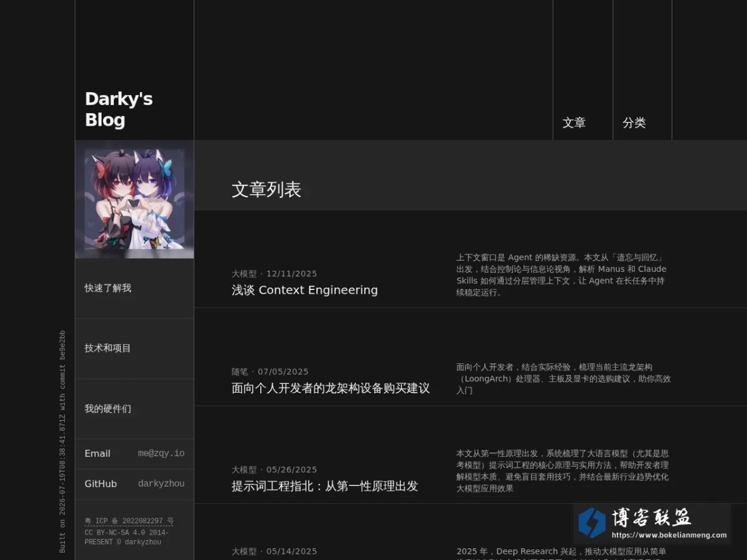Viewport: 747px width, 560px height.
Task: Open the darkyzhou GitHub link
Action: pos(161,483)
